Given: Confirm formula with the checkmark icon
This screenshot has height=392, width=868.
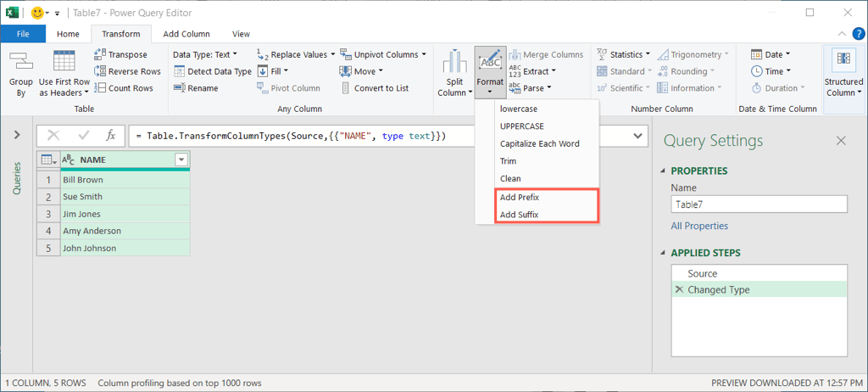Looking at the screenshot, I should 85,135.
